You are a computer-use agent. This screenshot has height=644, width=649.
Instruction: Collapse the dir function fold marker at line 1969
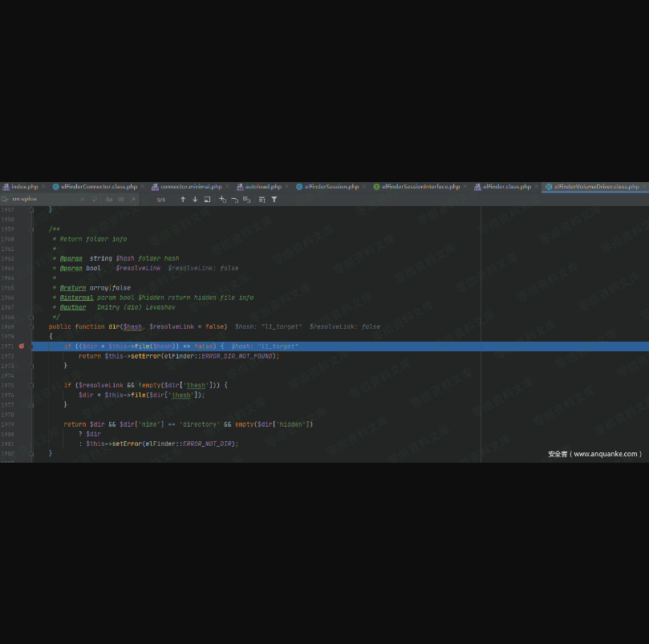coord(31,327)
